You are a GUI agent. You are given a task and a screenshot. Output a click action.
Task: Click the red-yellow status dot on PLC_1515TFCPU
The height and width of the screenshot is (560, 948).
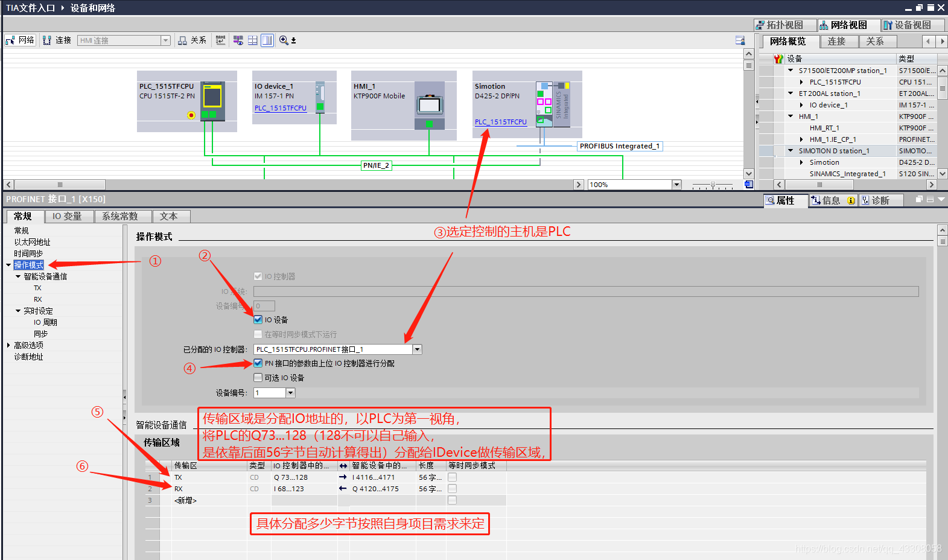(191, 115)
